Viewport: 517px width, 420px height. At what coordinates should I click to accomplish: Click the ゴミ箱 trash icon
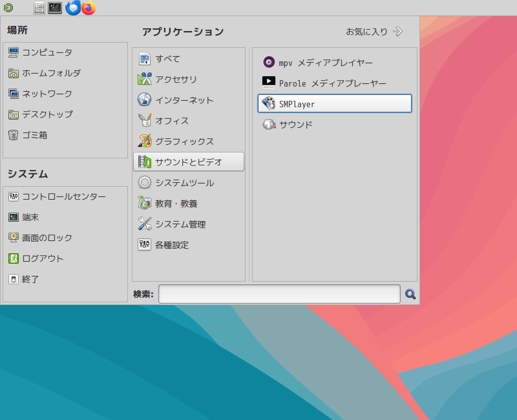click(14, 135)
